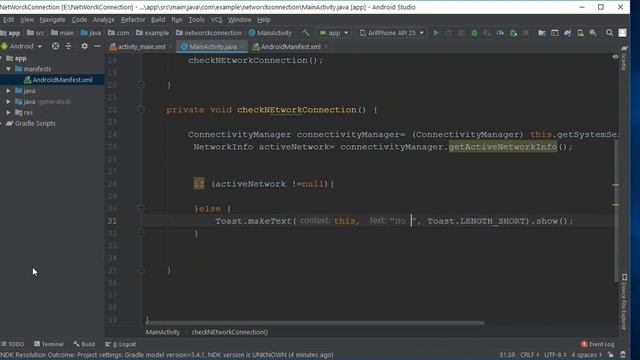The height and width of the screenshot is (360, 640).
Task: Toggle the editor inspections eye icon
Action: [615, 57]
